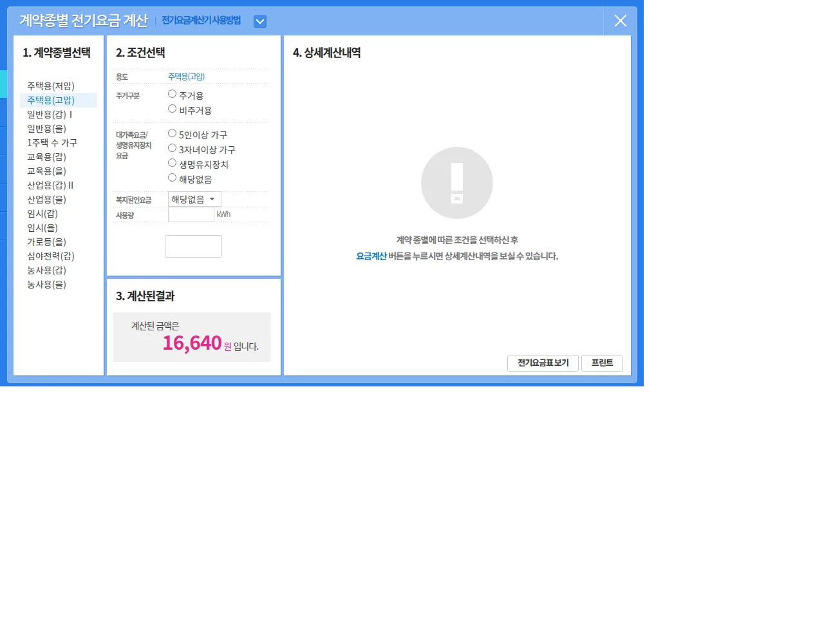
Task: Select 농사용(갑) contract type
Action: (46, 270)
